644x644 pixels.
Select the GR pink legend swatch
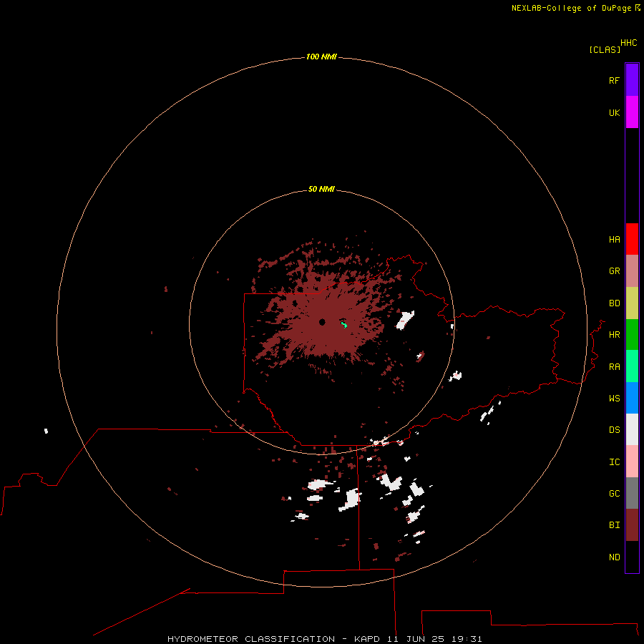(x=632, y=271)
